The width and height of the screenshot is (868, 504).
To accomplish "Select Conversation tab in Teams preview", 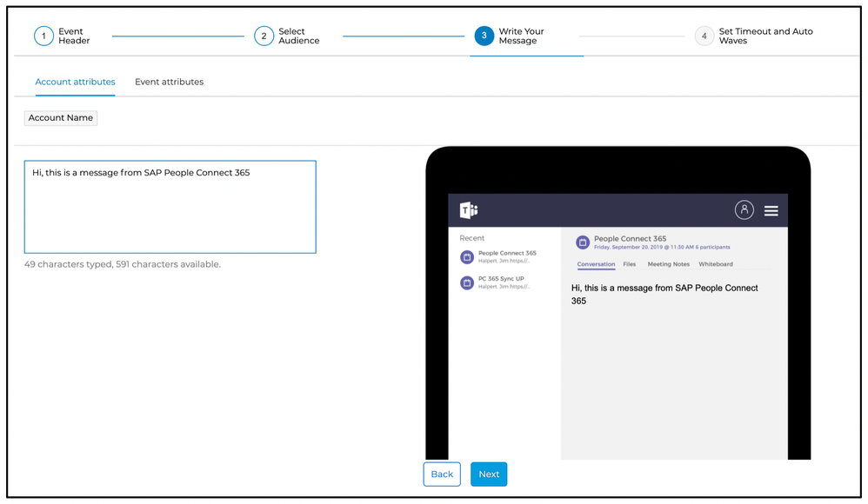I will tap(596, 264).
